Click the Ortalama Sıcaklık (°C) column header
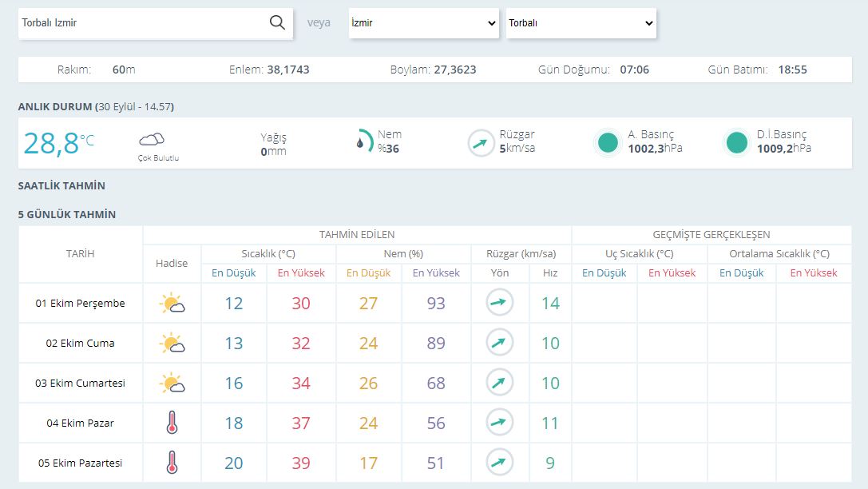The width and height of the screenshot is (868, 489). [779, 253]
